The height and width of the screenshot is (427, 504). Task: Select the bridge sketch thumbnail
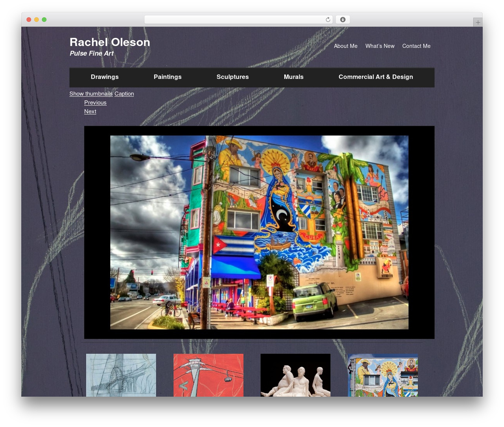121,375
